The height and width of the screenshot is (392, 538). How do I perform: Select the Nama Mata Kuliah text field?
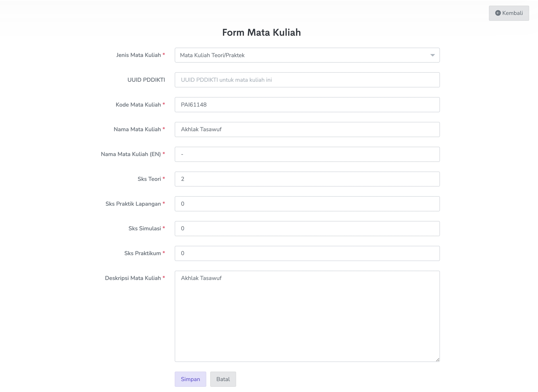pyautogui.click(x=307, y=130)
